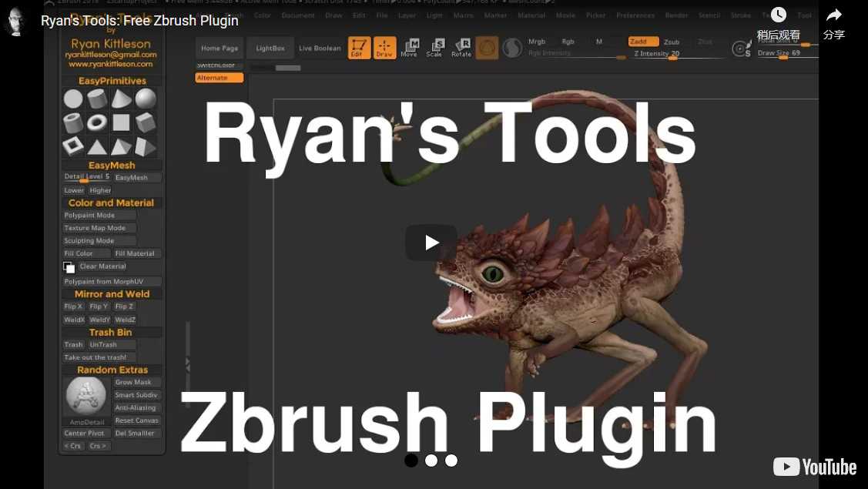Click the Share arrow icon
The height and width of the screenshot is (489, 868).
point(833,15)
